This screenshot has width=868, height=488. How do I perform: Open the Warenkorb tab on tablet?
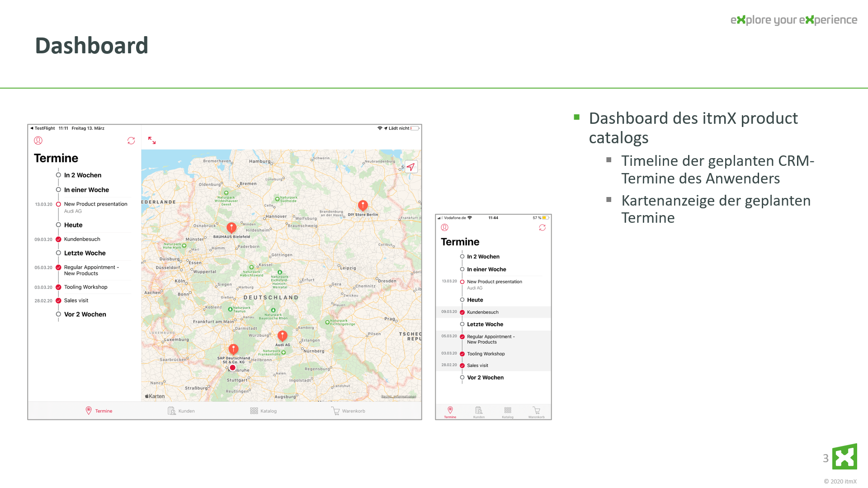click(348, 411)
